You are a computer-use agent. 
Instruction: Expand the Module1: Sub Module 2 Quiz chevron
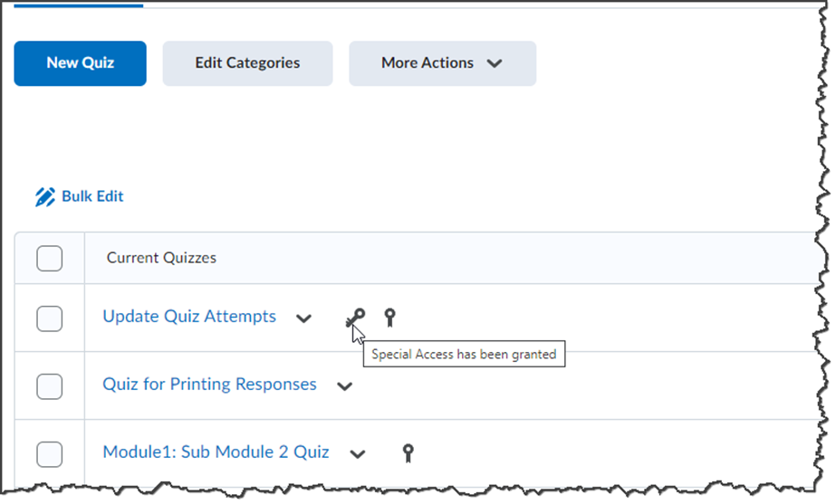pyautogui.click(x=358, y=453)
